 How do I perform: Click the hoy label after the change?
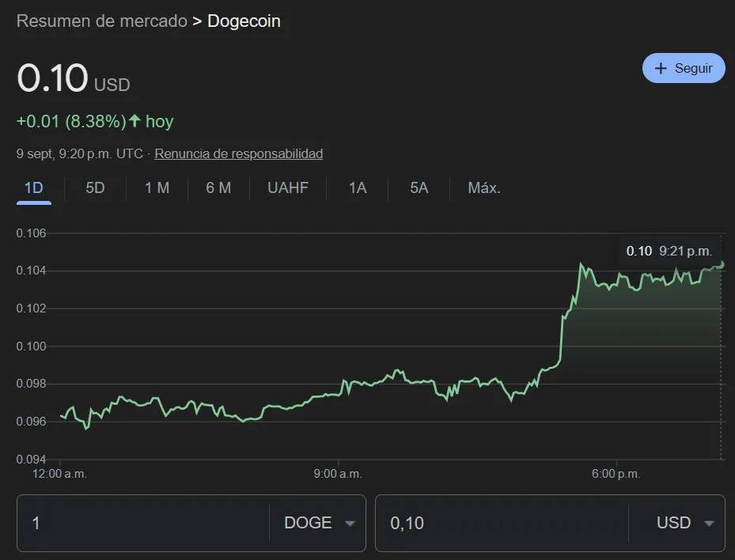[159, 121]
